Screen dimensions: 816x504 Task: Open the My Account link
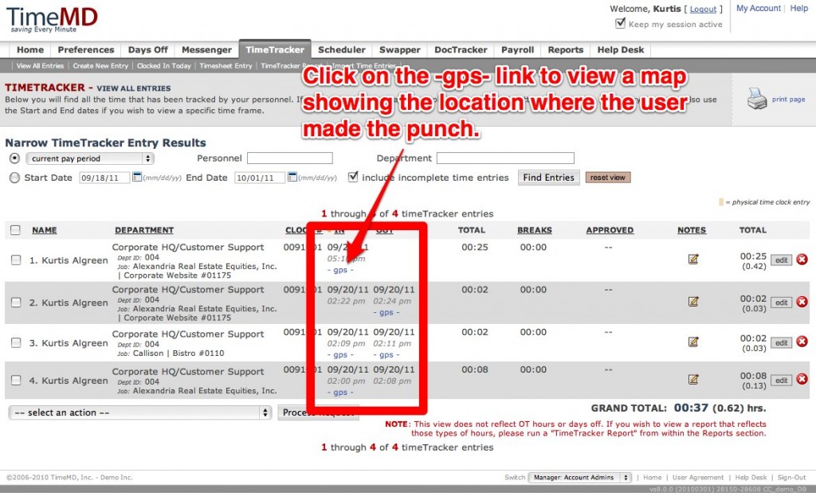759,8
